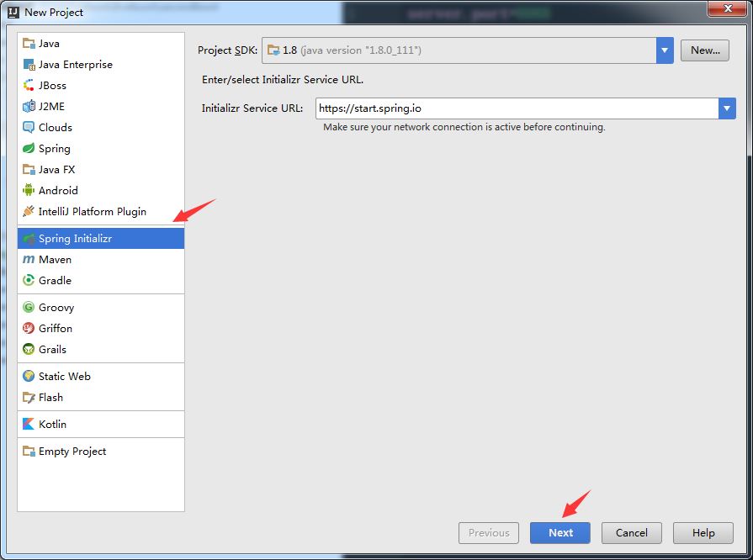Expand the Initializr Service URL dropdown arrow
753x560 pixels.
pyautogui.click(x=727, y=108)
